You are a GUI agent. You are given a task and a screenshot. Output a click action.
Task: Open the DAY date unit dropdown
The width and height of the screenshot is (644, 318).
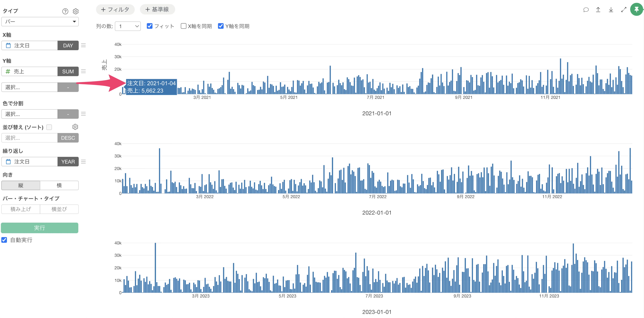(x=68, y=45)
